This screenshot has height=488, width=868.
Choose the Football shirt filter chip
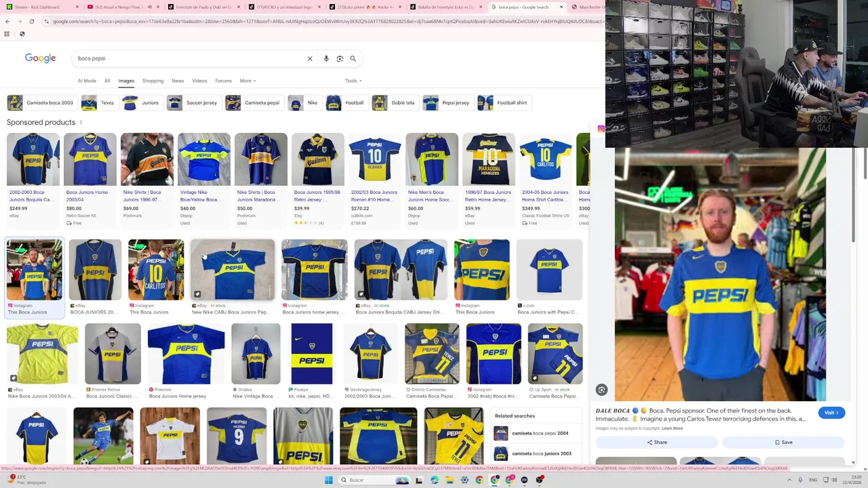click(x=505, y=103)
